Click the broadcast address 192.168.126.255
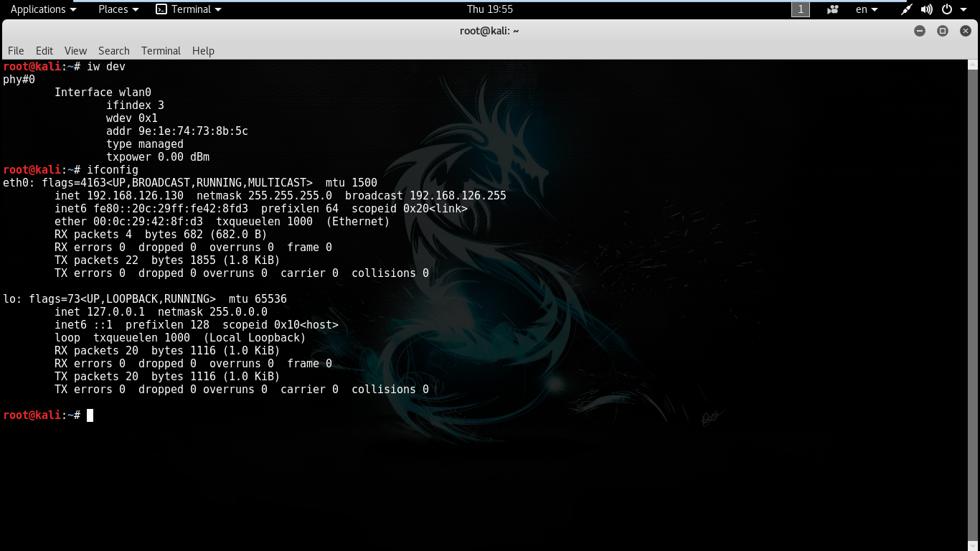Screen dimensions: 980x551 point(458,196)
